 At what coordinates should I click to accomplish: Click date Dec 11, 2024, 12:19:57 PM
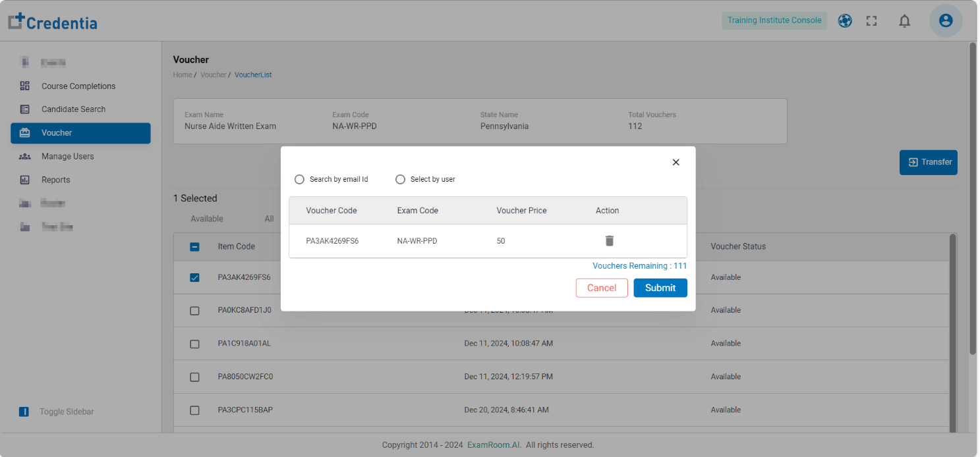point(508,377)
